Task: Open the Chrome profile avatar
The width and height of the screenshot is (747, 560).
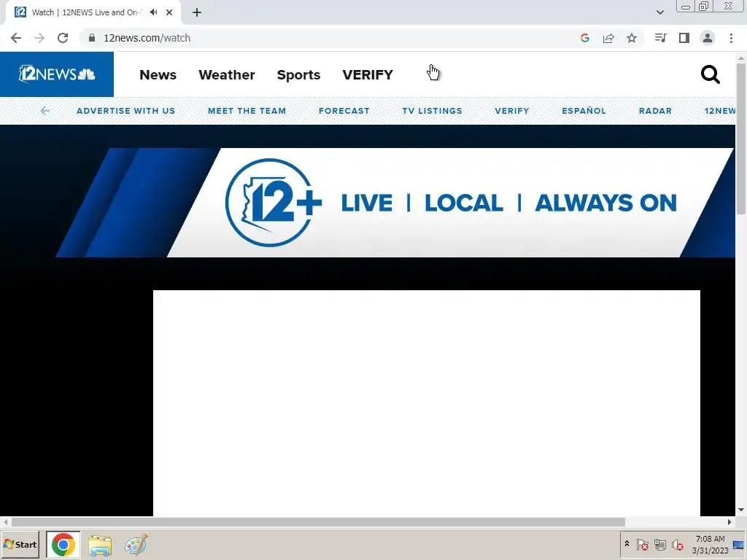Action: (x=708, y=38)
